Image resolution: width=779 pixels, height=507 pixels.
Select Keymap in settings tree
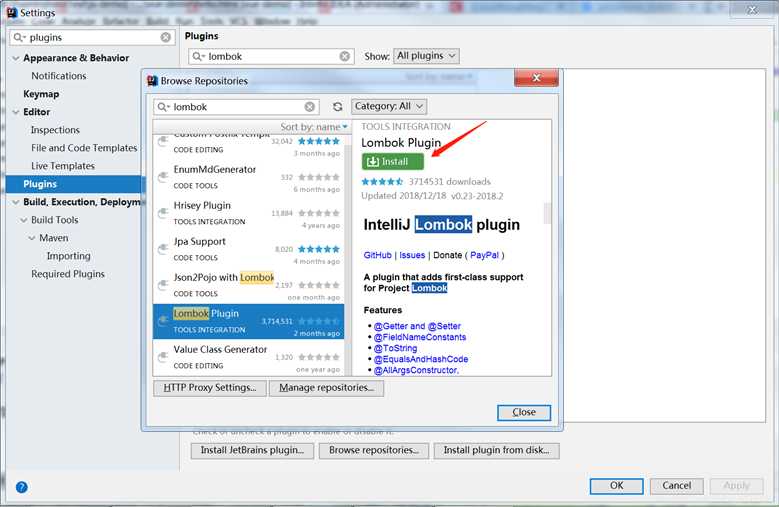41,94
